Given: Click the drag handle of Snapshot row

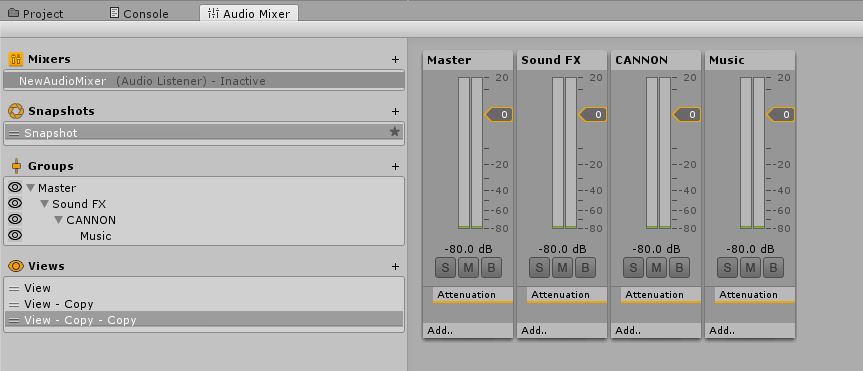Looking at the screenshot, I should pos(14,133).
